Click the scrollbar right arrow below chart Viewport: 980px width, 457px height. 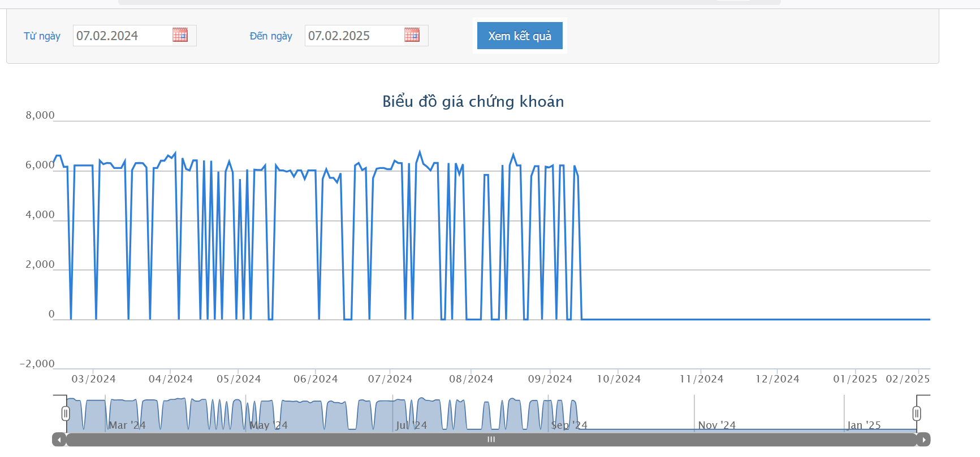[923, 439]
